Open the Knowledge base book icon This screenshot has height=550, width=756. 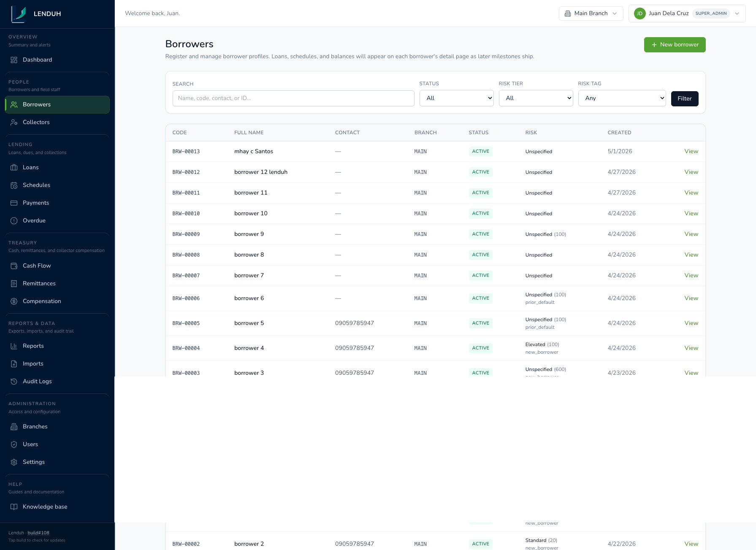click(x=14, y=507)
